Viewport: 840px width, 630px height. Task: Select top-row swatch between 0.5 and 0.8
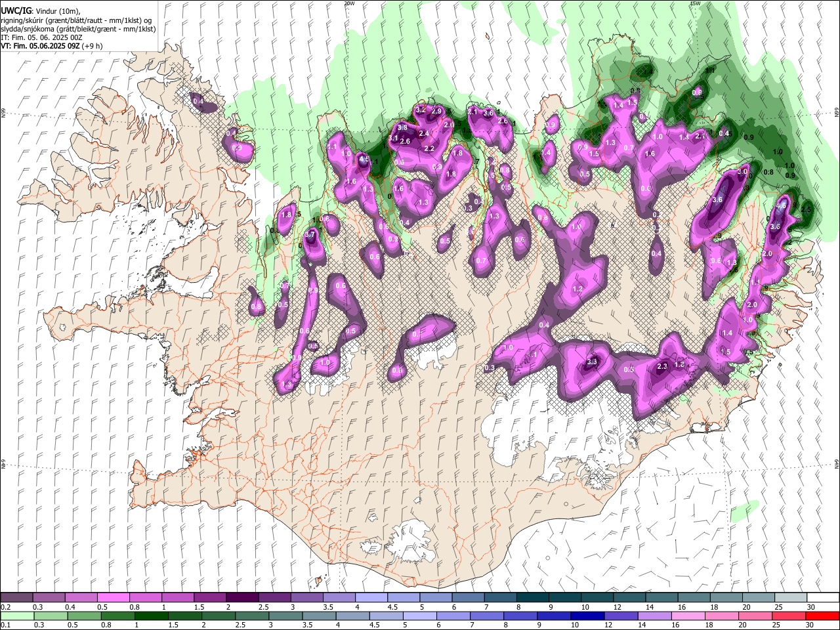[113, 597]
